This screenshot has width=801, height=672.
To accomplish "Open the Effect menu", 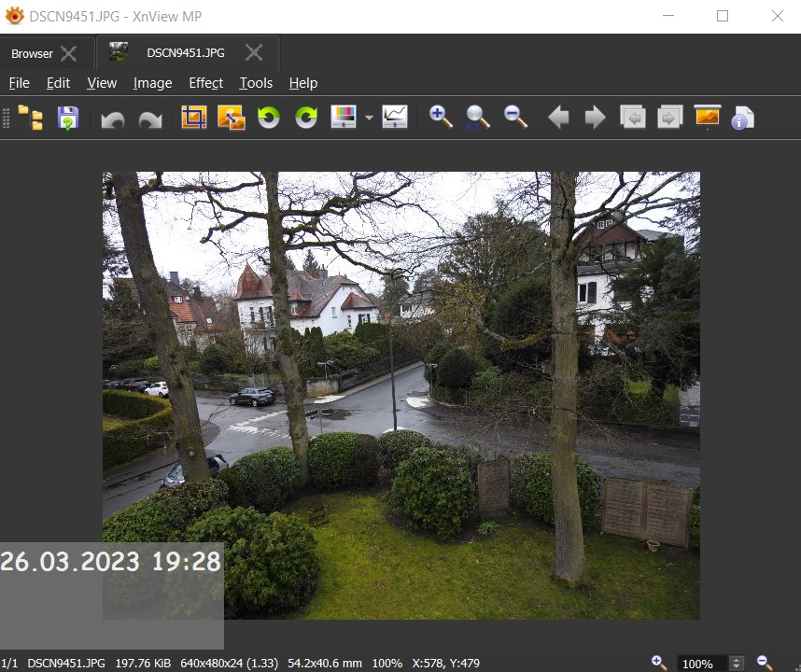I will (205, 83).
